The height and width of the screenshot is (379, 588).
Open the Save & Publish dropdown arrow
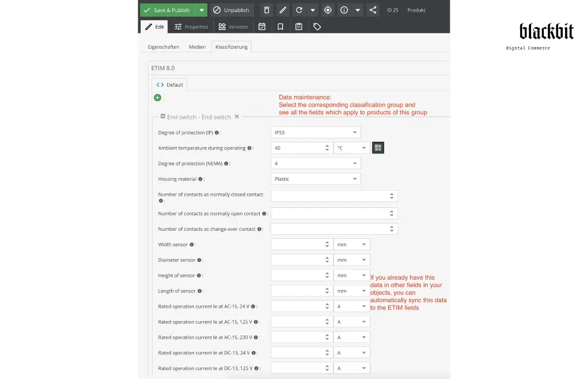tap(202, 10)
